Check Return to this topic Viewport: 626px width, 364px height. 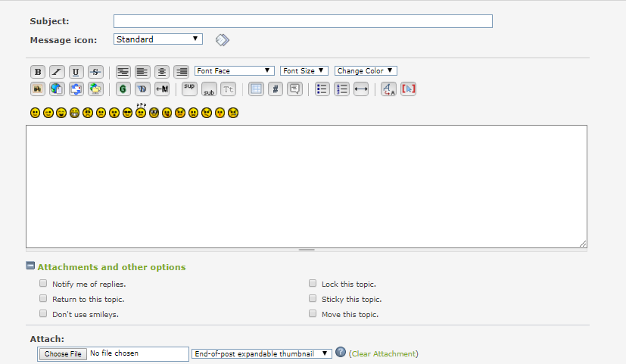coord(43,299)
